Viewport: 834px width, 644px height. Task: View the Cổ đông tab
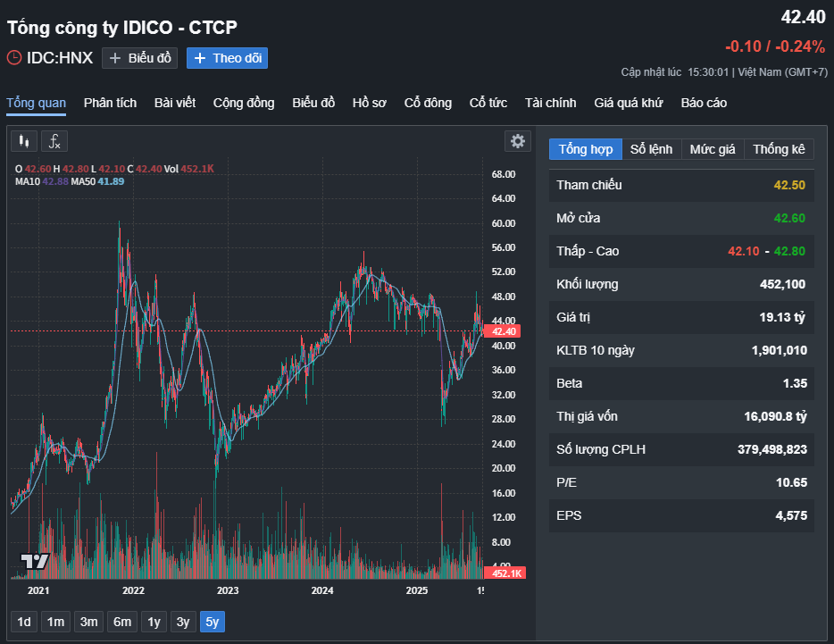click(x=428, y=103)
